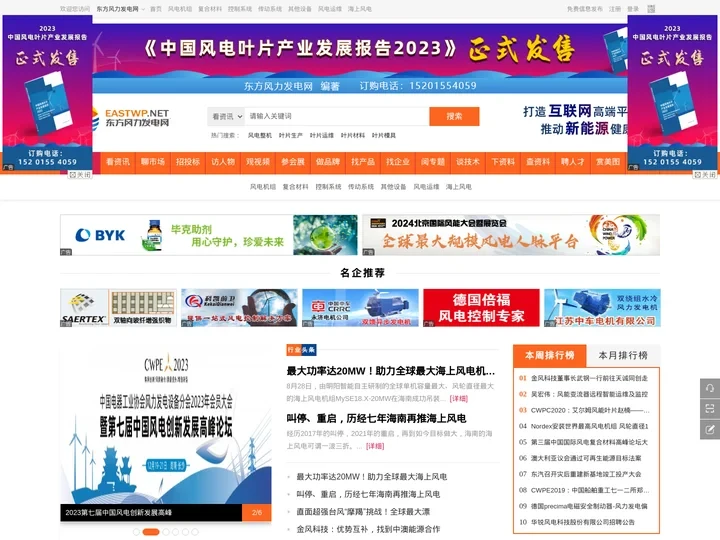Open the 赏美图 navigation menu item
This screenshot has height=540, width=720.
(x=608, y=162)
